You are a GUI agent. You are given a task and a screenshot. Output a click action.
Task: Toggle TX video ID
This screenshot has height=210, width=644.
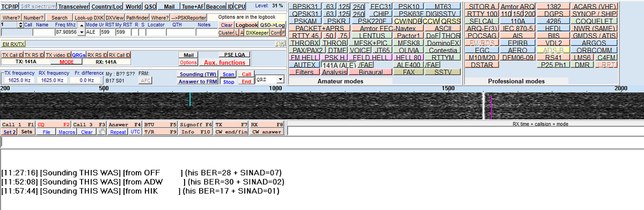pyautogui.click(x=58, y=55)
